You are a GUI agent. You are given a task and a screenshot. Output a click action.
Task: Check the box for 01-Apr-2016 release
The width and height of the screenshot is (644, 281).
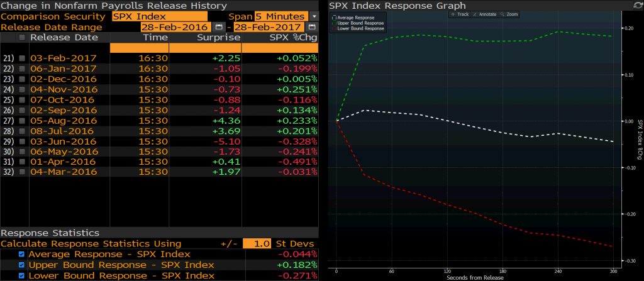[22, 162]
